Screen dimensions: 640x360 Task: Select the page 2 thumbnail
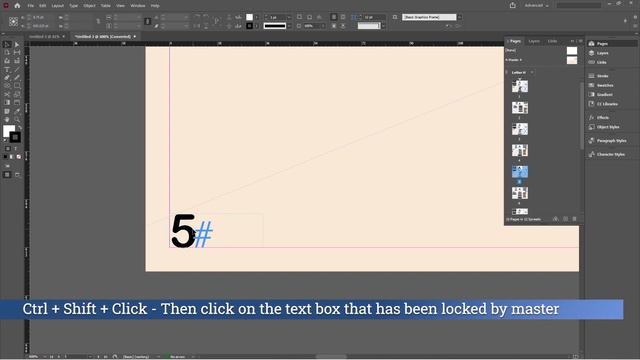tap(520, 108)
